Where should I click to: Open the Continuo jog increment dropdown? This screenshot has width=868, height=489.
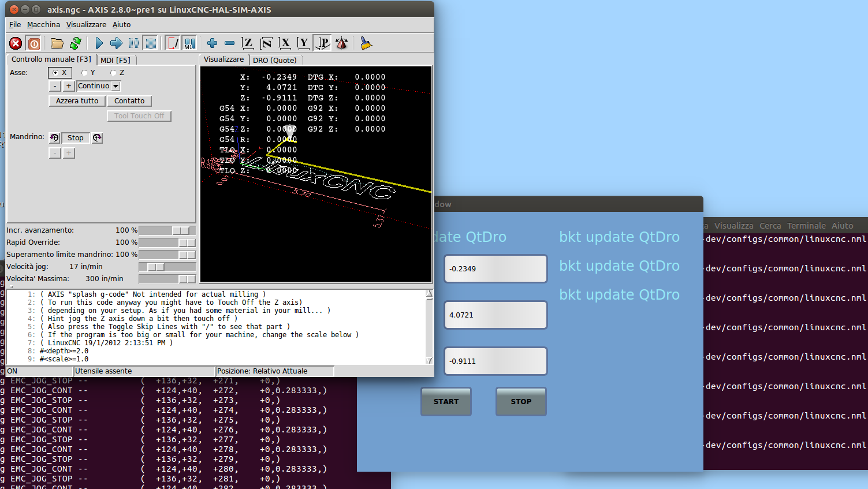(99, 86)
